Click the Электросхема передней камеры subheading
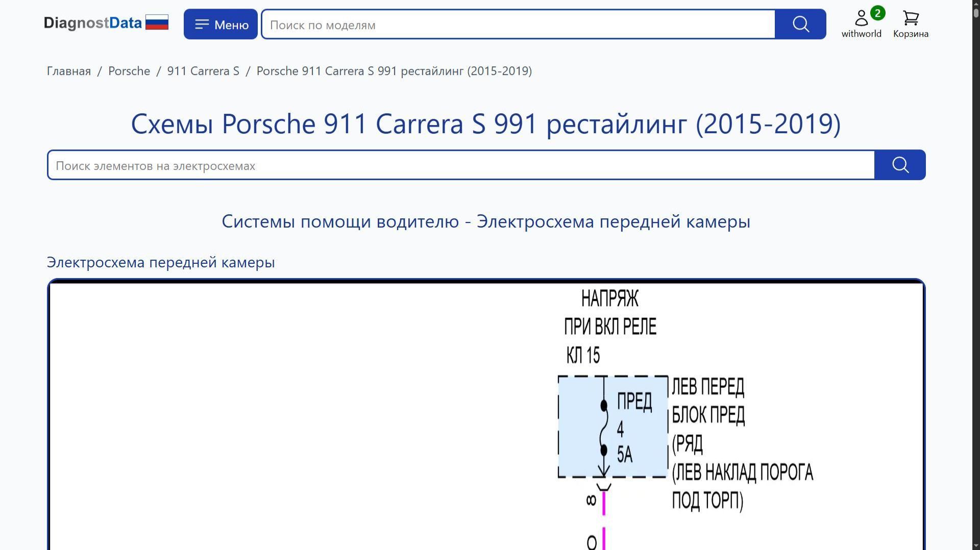 pos(161,262)
